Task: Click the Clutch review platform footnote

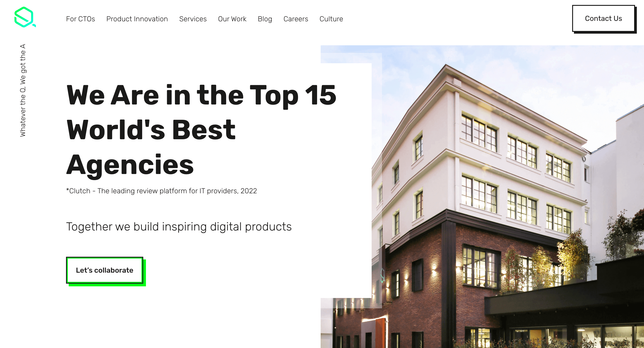Action: (x=161, y=191)
